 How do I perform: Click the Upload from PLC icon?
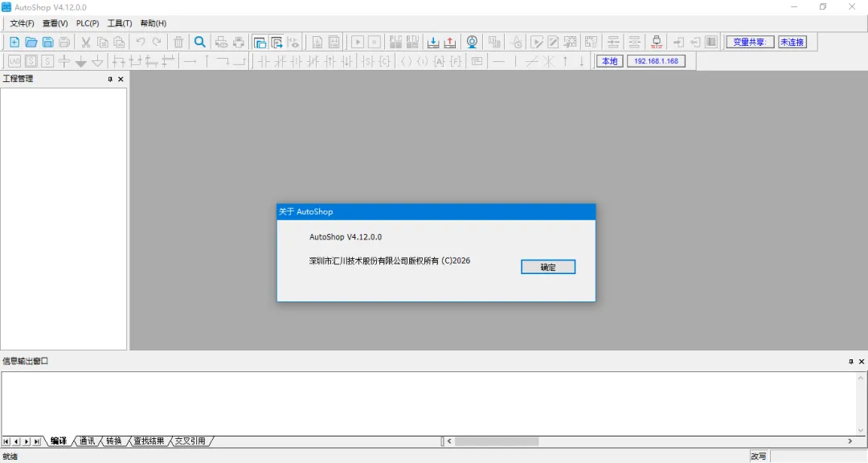(x=450, y=42)
